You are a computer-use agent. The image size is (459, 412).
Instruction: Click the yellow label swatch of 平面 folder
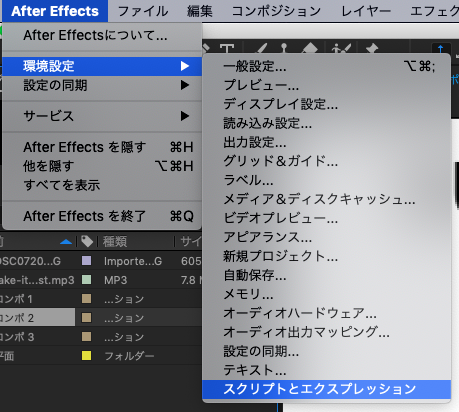87,356
